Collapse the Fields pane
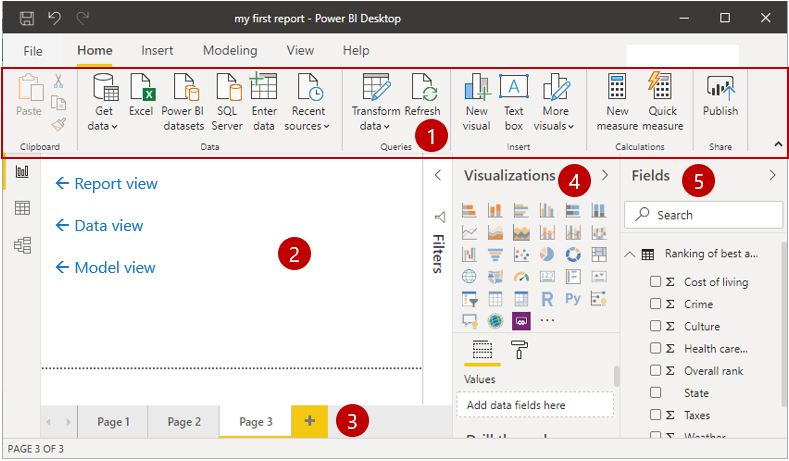789x461 pixels. tap(772, 175)
